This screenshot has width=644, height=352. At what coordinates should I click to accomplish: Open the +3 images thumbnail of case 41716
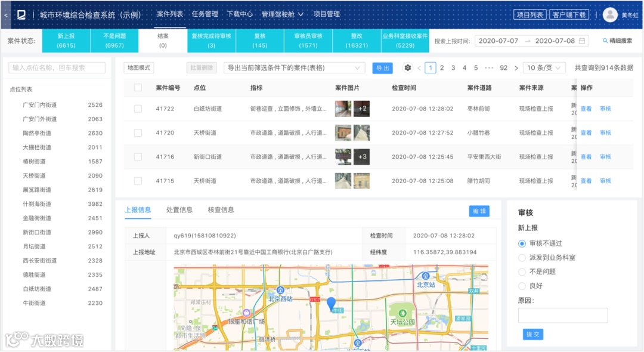pos(361,157)
